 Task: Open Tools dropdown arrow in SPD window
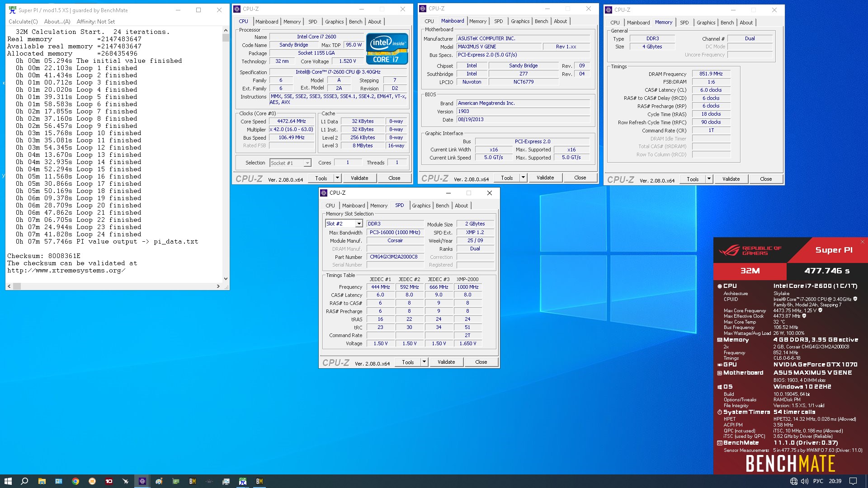(424, 362)
